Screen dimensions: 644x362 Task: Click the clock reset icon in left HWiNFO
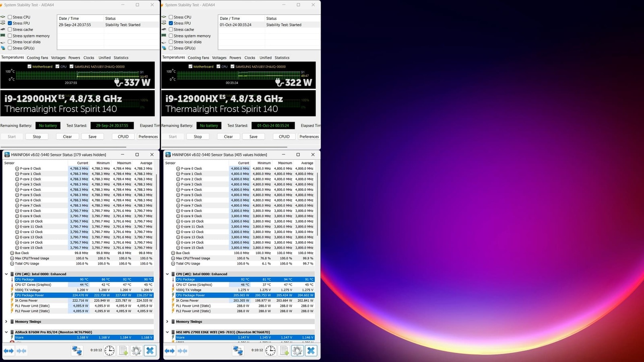pyautogui.click(x=109, y=351)
